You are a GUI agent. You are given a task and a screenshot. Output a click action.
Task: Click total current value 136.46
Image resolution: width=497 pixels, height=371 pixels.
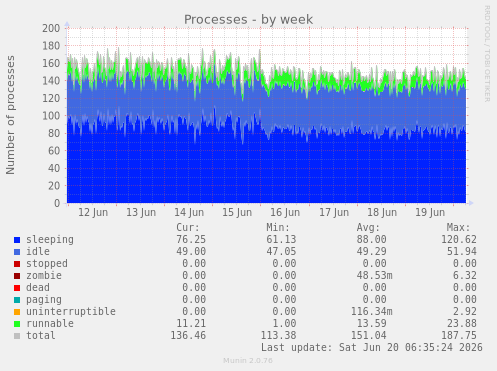pyautogui.click(x=188, y=335)
